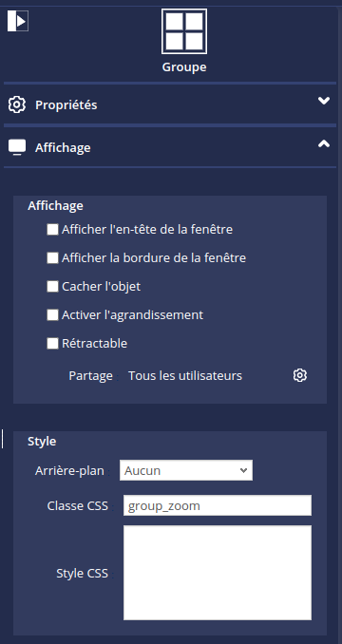342x644 pixels.
Task: Open the Arrière-plan dropdown
Action: 186,470
